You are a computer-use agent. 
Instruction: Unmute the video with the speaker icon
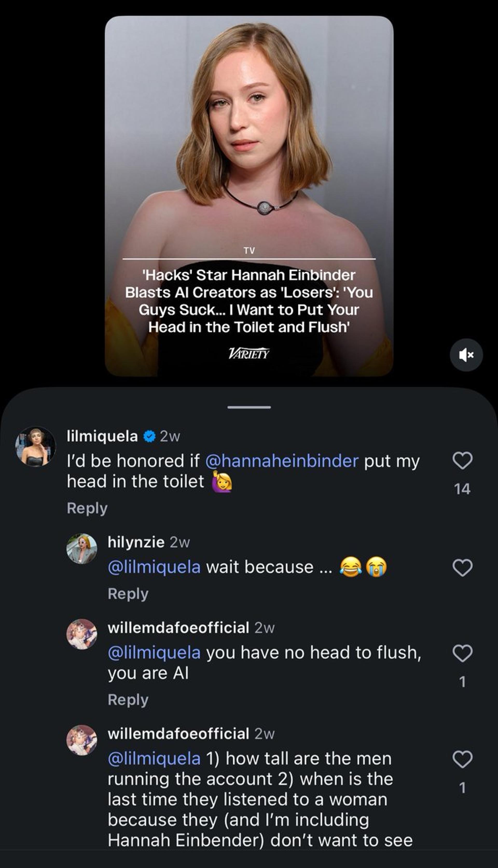(x=466, y=355)
